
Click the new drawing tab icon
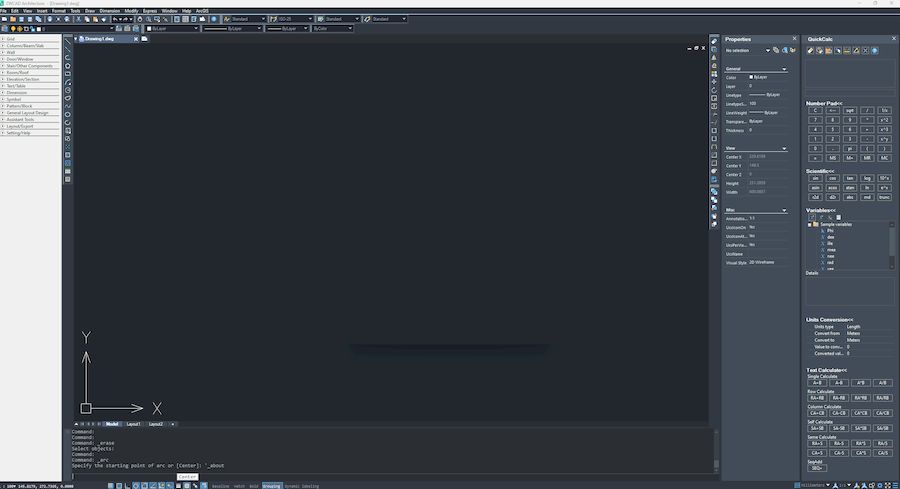[145, 38]
